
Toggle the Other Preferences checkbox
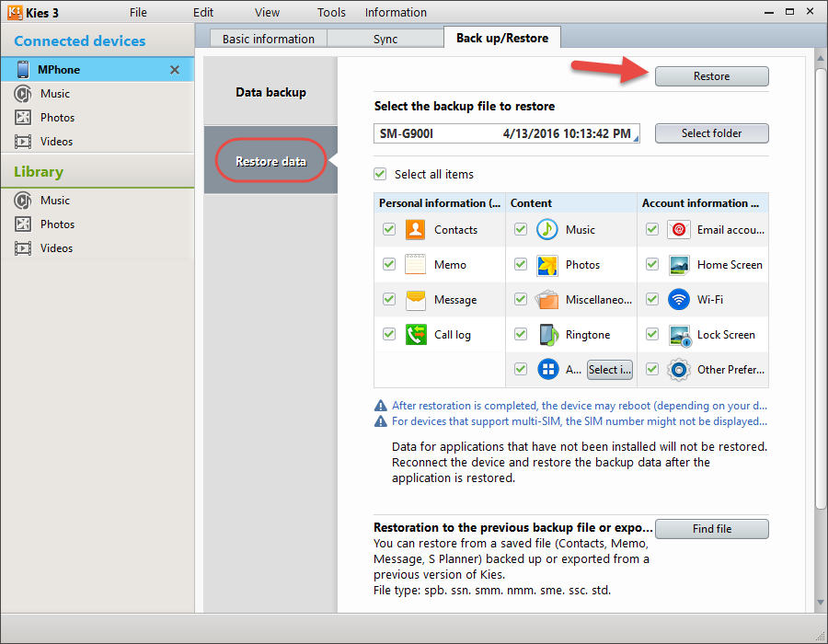click(x=652, y=368)
